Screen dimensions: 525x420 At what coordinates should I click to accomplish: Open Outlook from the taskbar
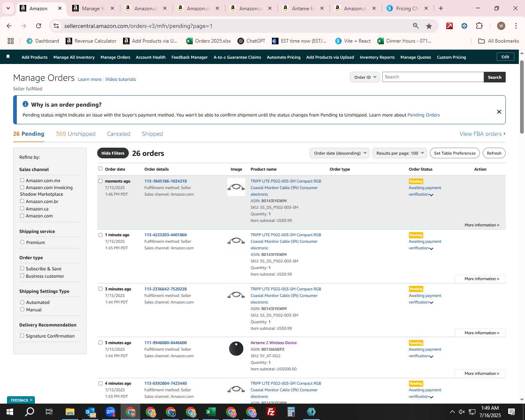(90, 412)
